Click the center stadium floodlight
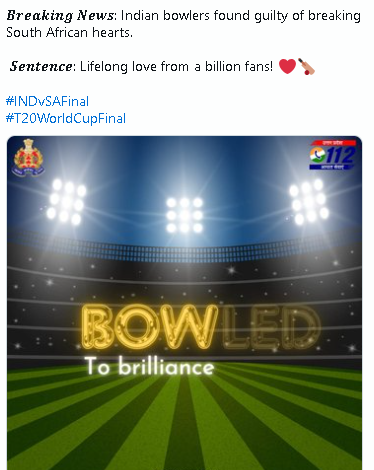374x470 pixels. [184, 215]
